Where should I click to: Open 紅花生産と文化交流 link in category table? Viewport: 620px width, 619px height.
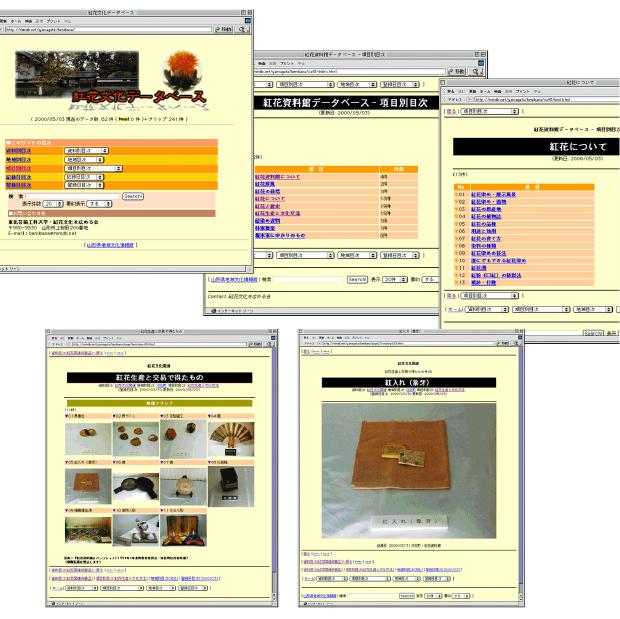pyautogui.click(x=277, y=213)
